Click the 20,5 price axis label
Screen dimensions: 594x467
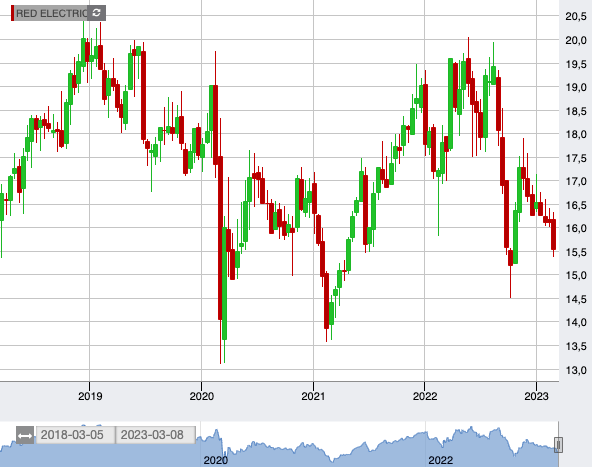click(576, 16)
